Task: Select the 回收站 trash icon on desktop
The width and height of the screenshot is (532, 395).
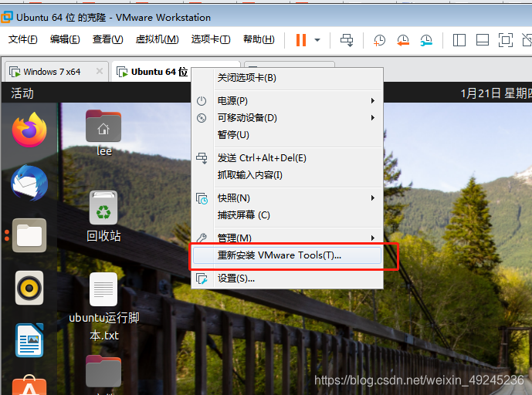Action: pos(103,216)
